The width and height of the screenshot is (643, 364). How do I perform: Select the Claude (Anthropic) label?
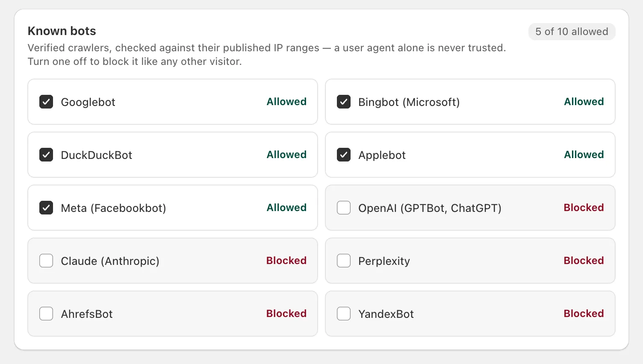pos(110,261)
